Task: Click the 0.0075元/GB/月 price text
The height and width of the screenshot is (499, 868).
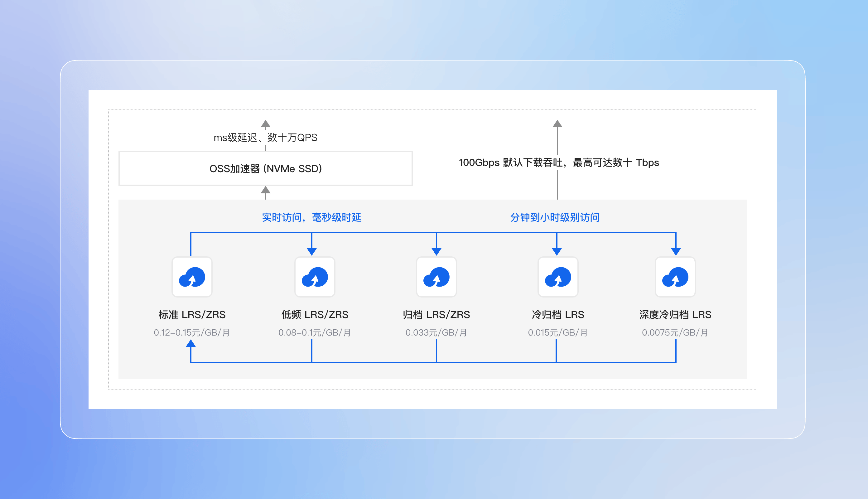Action: [675, 332]
